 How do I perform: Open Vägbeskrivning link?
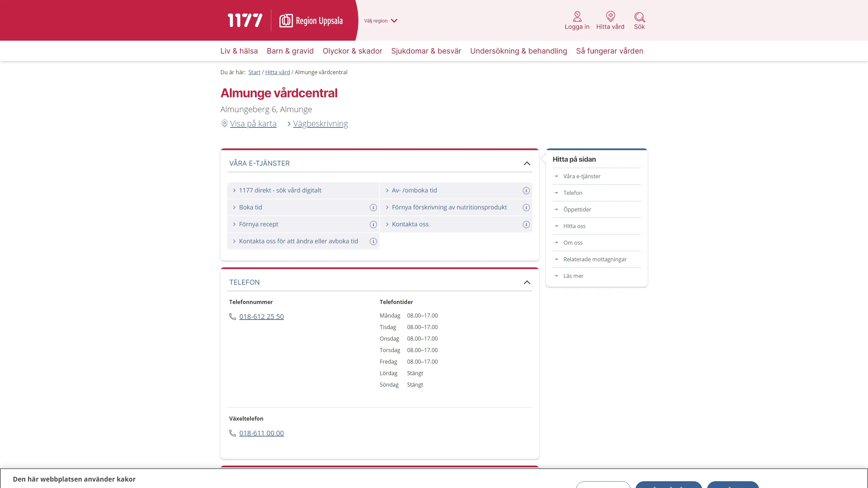coord(320,124)
